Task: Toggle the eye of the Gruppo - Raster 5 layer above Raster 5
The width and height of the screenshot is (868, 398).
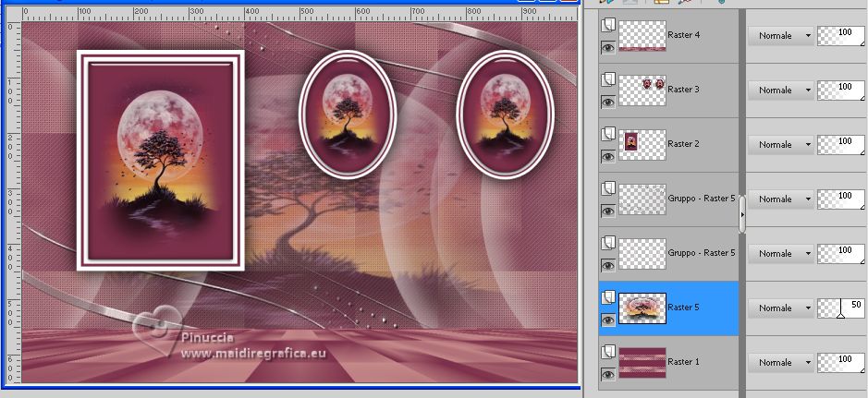Action: (x=608, y=266)
